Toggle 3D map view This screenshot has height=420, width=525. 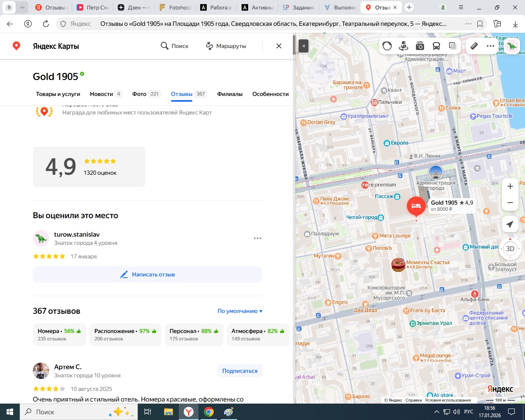coord(510,249)
